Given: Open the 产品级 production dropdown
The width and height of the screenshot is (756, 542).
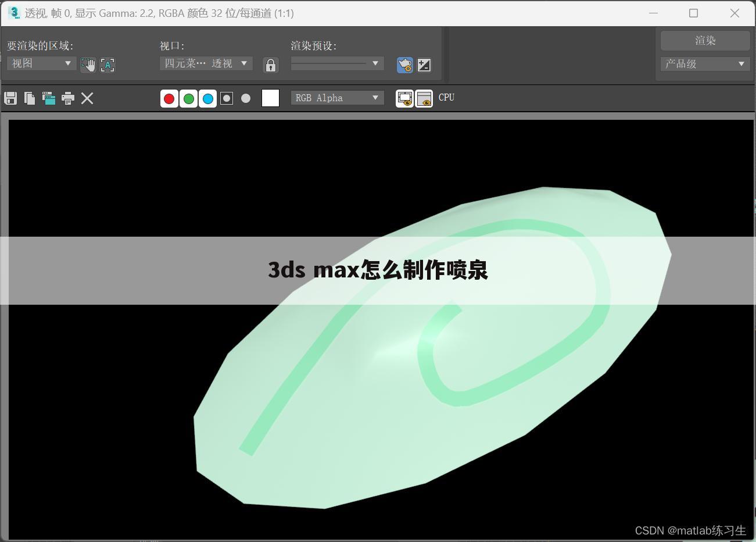Looking at the screenshot, I should (705, 64).
